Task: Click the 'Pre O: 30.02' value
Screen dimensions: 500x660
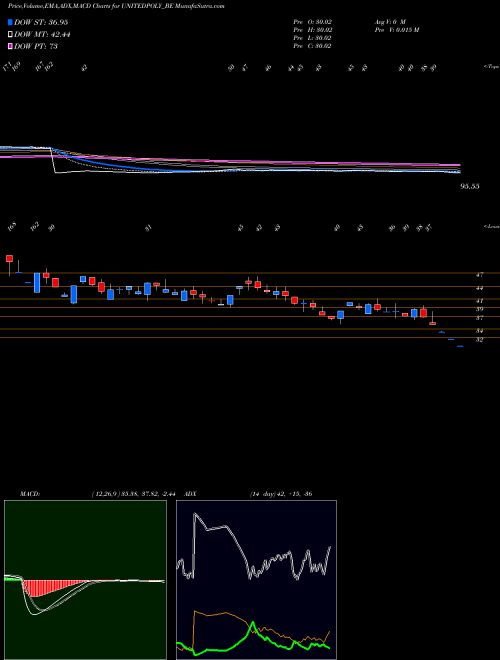Action: tap(312, 21)
